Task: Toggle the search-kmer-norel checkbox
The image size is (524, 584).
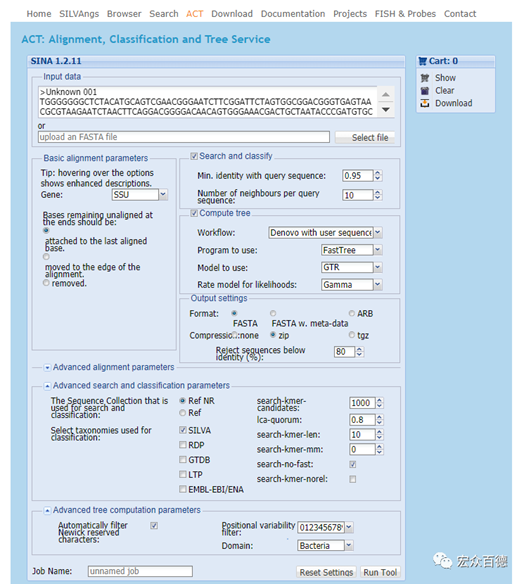Action: coord(353,479)
